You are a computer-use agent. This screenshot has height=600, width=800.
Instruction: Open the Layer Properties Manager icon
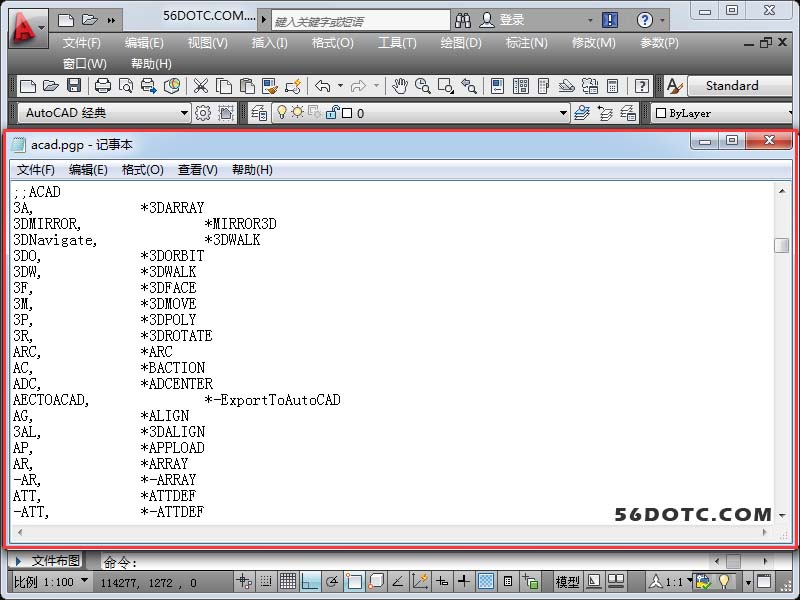(259, 113)
